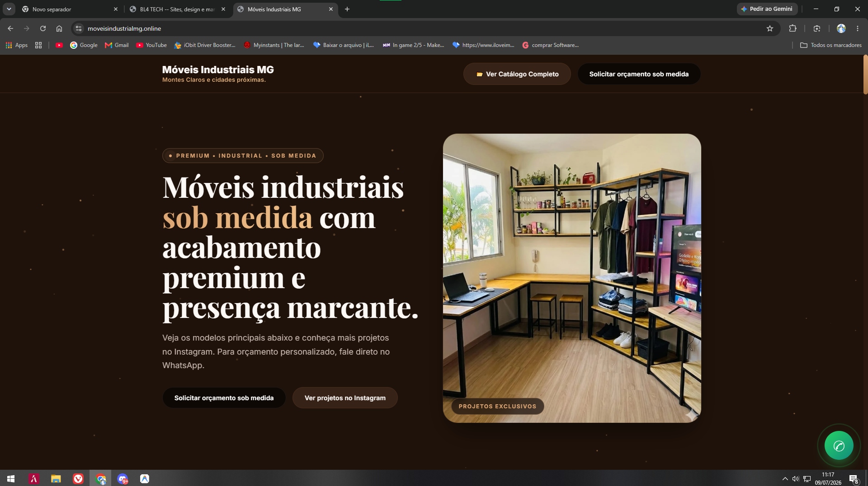
Task: Close the Novo separador tab
Action: click(115, 9)
